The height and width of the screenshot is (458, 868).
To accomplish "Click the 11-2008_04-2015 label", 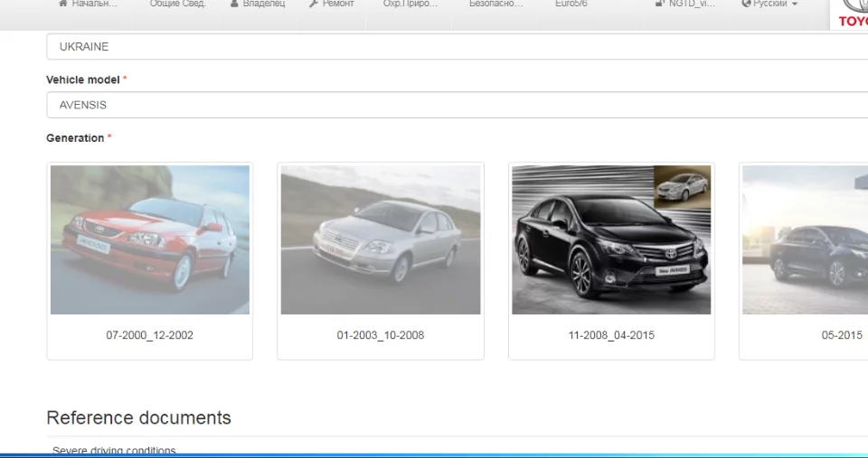I will click(x=611, y=335).
